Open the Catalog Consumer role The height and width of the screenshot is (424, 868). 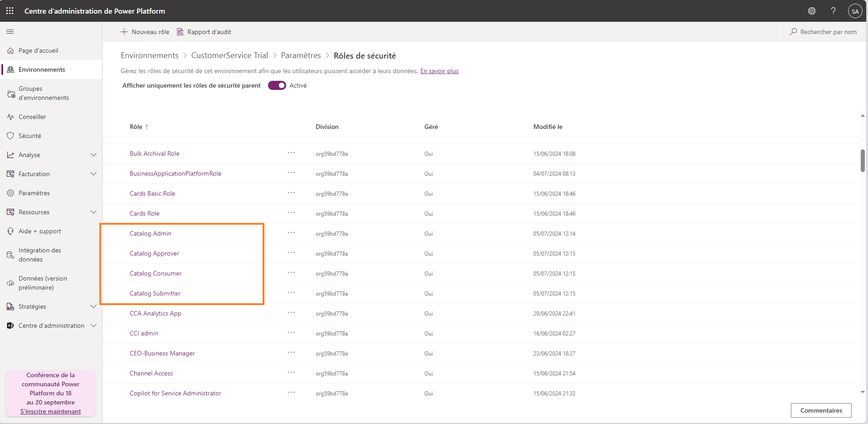(x=156, y=274)
